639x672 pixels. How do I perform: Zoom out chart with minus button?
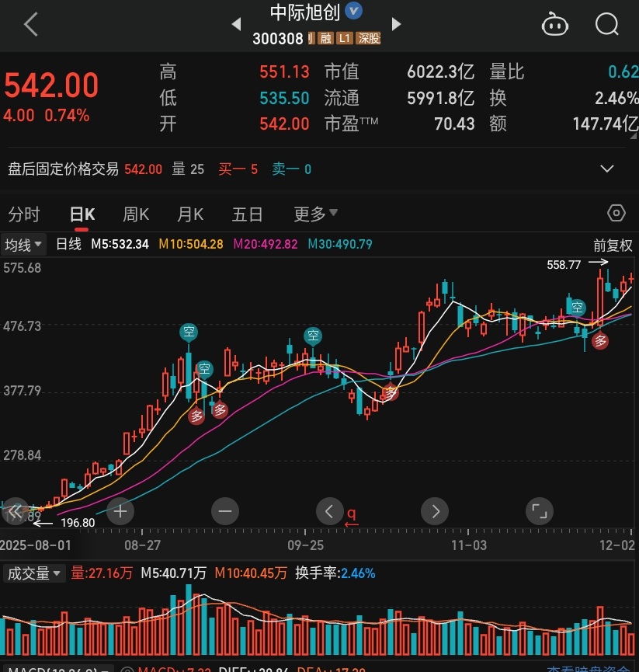point(225,511)
